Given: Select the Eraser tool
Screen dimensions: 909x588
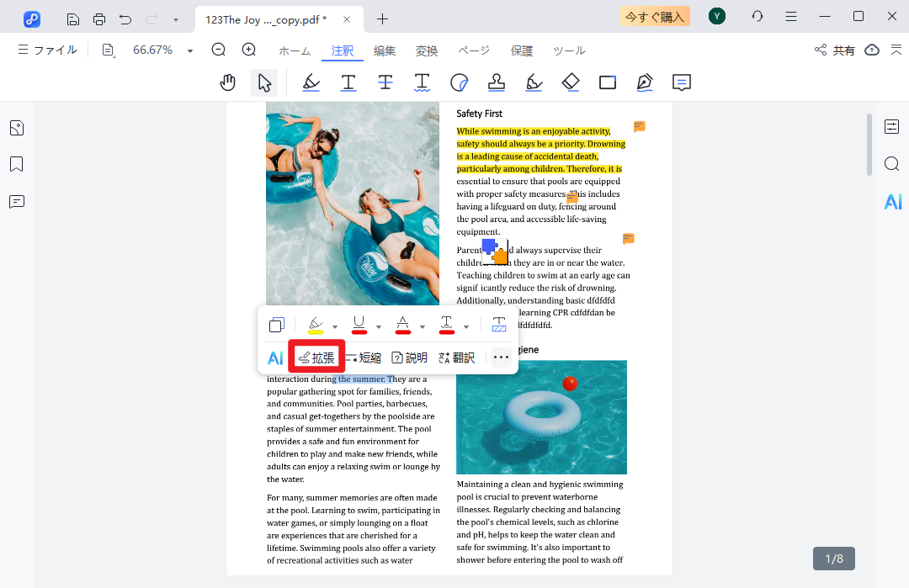Looking at the screenshot, I should pyautogui.click(x=571, y=82).
